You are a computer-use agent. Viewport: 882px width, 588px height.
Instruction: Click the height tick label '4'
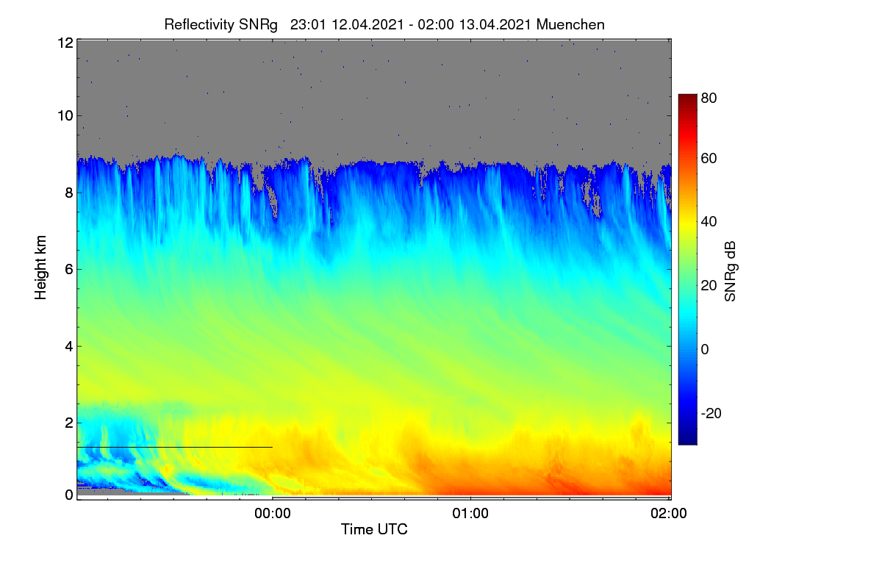tap(68, 345)
